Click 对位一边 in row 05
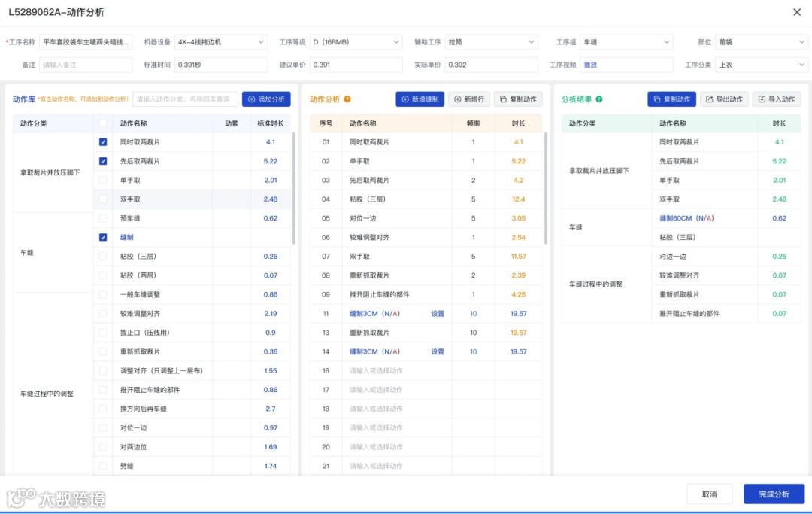812x514 pixels. [363, 219]
